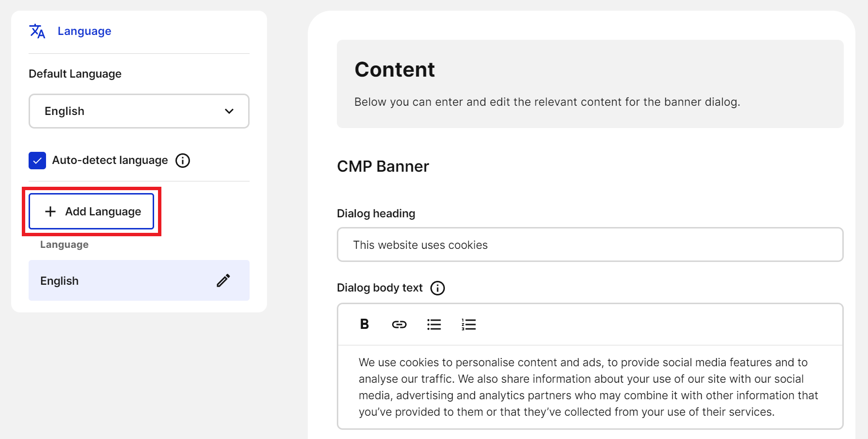Click the Content panel title

[x=395, y=69]
